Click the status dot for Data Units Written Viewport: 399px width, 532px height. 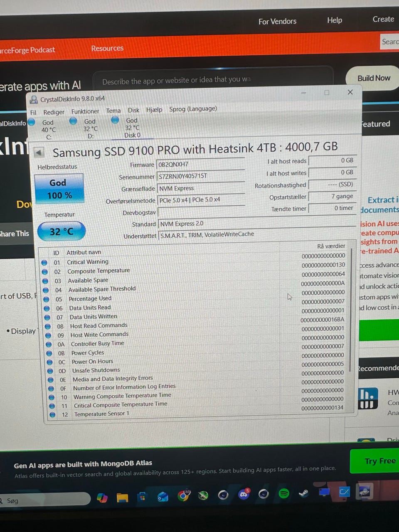pyautogui.click(x=47, y=318)
